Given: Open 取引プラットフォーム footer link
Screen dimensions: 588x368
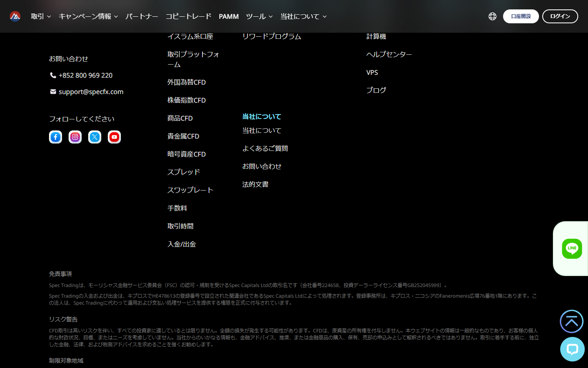Looking at the screenshot, I should (194, 59).
